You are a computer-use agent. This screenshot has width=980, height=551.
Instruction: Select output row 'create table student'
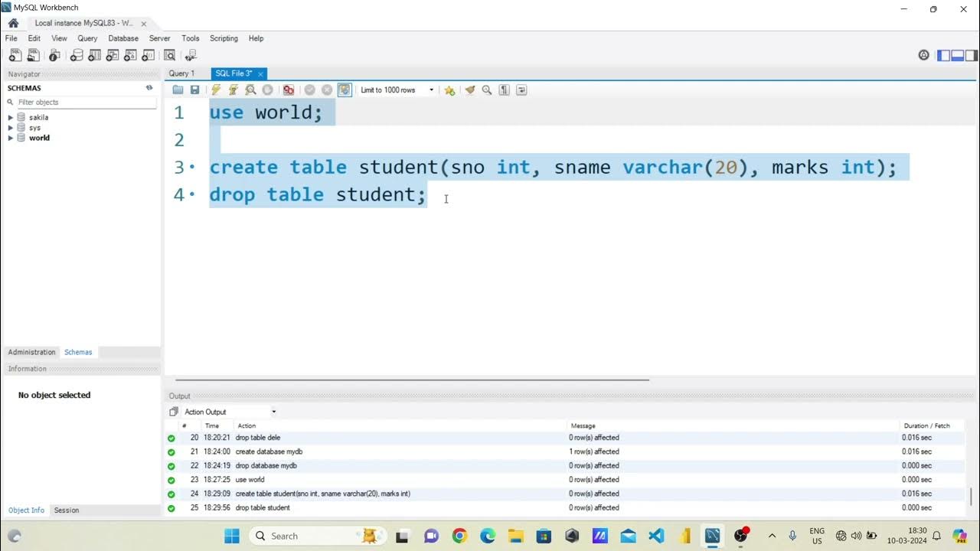pos(567,494)
